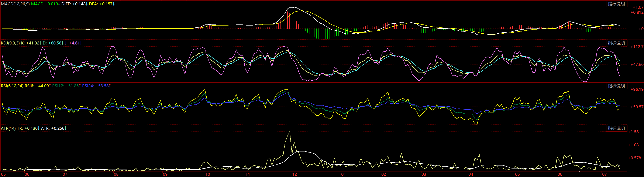Open 指标说明 for the ATR panel
This screenshot has height=177, width=644.
click(616, 128)
